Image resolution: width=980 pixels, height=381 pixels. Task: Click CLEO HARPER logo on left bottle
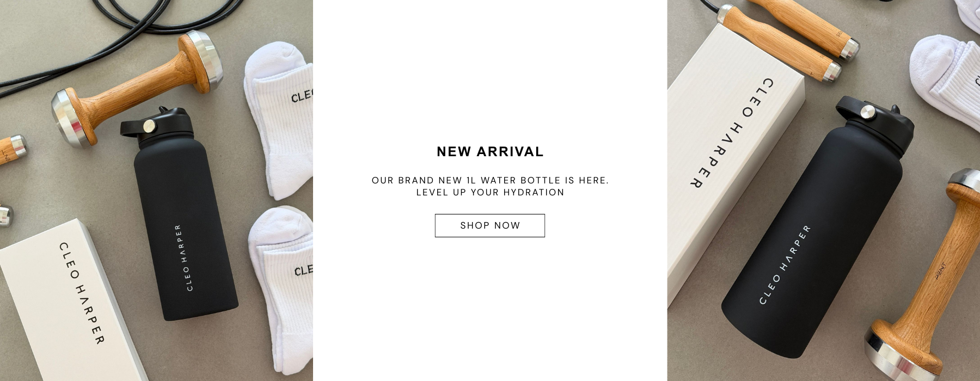tap(185, 257)
